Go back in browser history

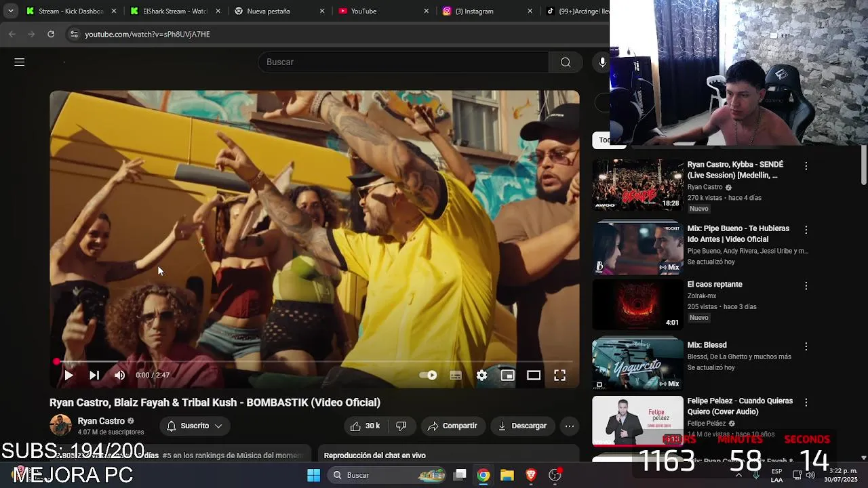pos(12,34)
